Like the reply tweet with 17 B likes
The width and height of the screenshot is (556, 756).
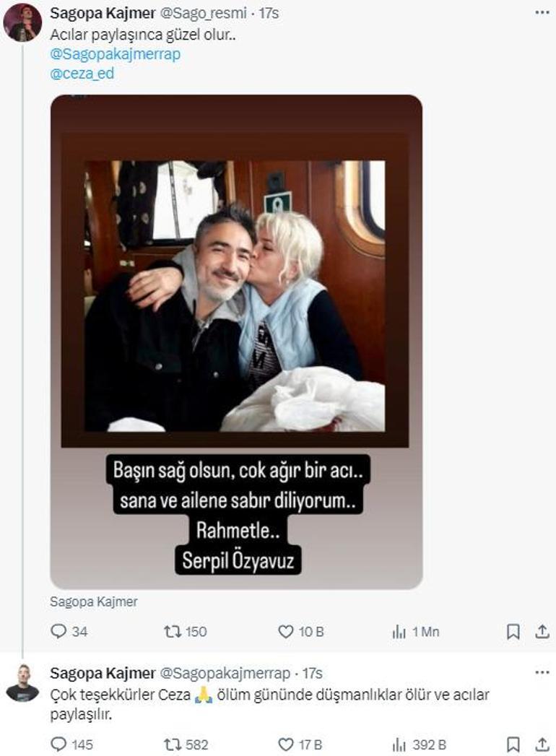point(286,744)
